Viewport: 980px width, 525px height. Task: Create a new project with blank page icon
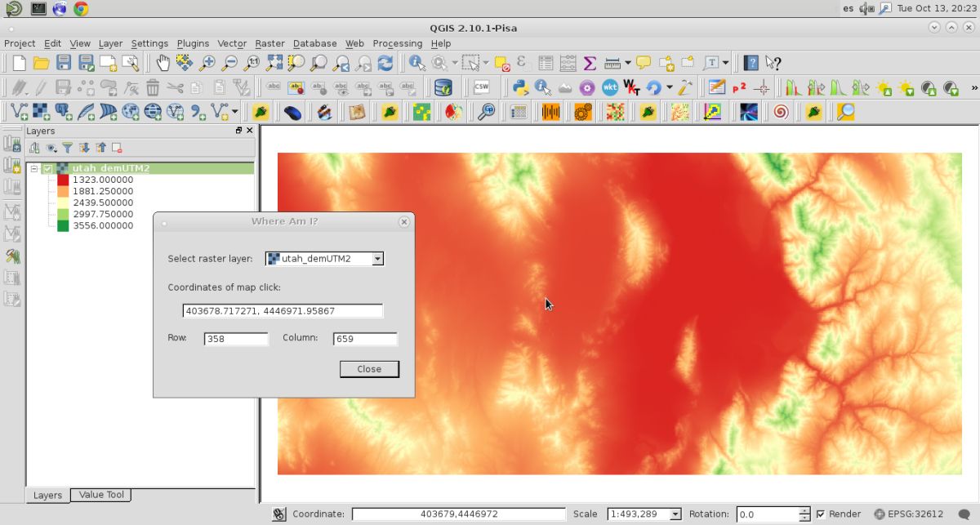click(x=19, y=63)
